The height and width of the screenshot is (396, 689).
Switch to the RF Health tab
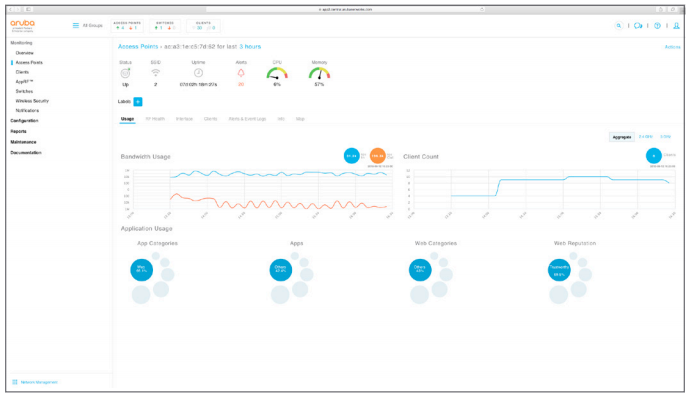[x=155, y=119]
